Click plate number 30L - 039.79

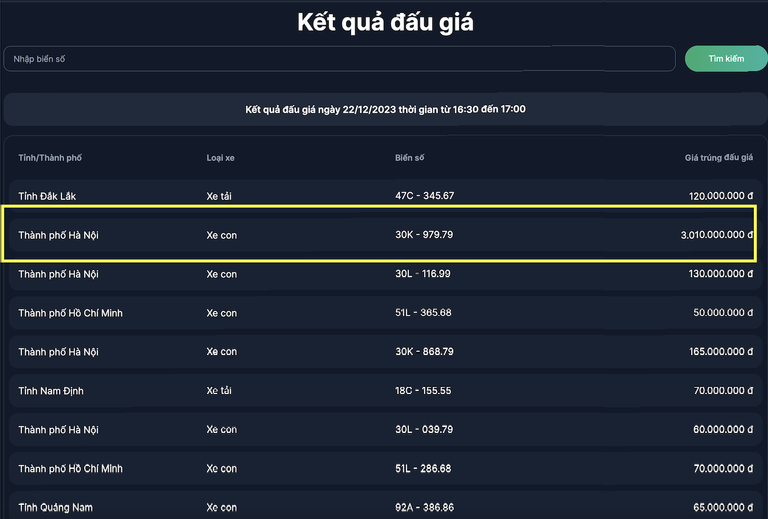click(x=424, y=430)
